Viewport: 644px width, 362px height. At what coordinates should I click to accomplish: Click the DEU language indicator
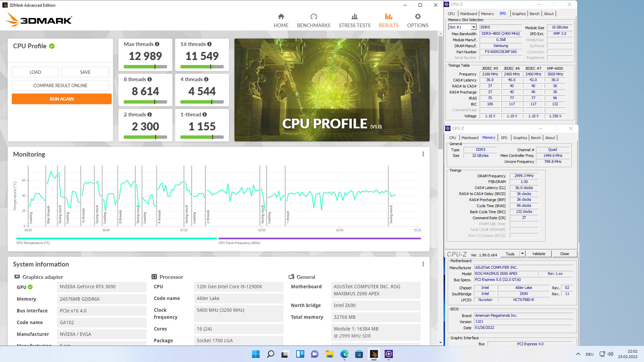(589, 354)
